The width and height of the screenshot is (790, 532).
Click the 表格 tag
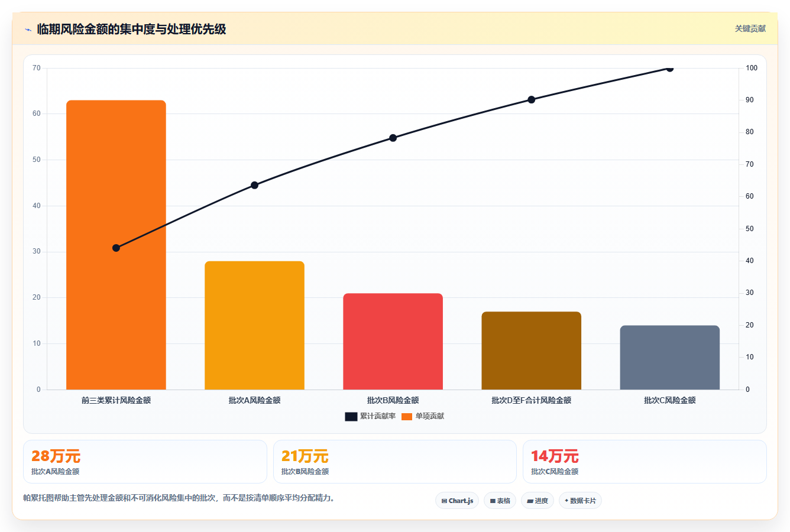coord(500,501)
